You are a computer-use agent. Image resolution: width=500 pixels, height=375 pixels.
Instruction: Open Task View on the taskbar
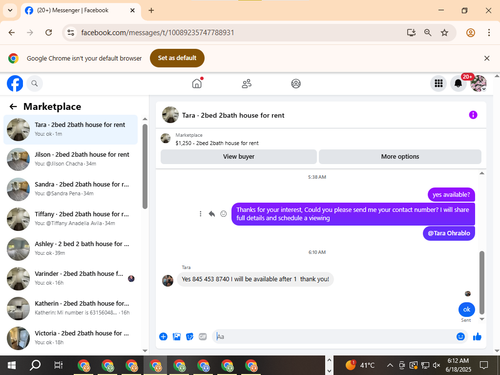(x=58, y=366)
